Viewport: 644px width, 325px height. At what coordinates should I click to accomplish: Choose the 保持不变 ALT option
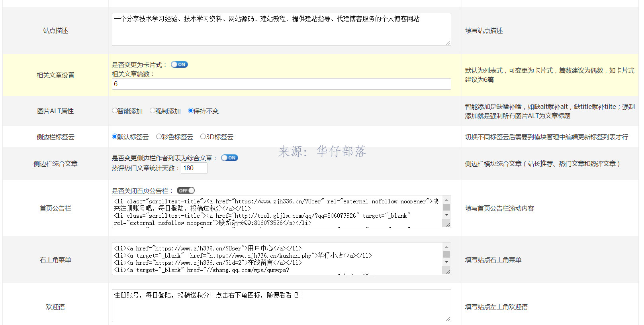point(191,111)
